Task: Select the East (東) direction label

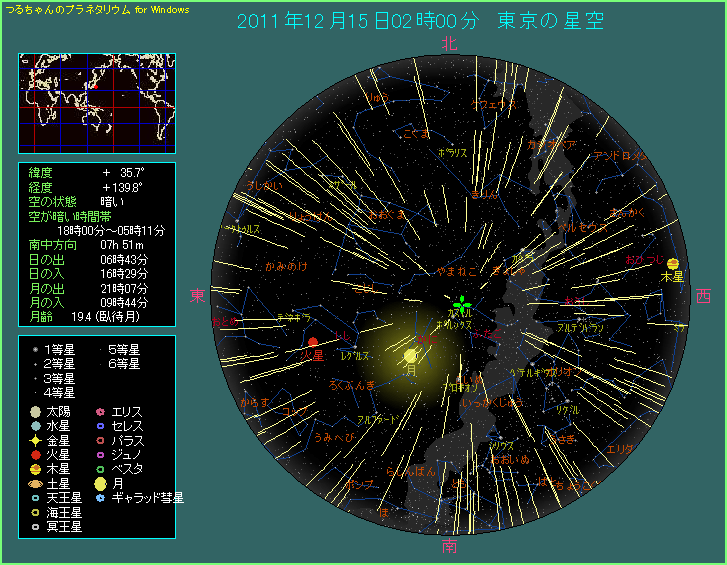Action: 197,295
